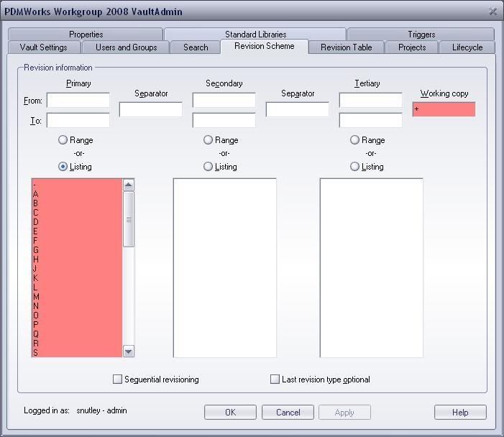This screenshot has width=504, height=437.
Task: Click the Primary From text field
Action: 78,101
